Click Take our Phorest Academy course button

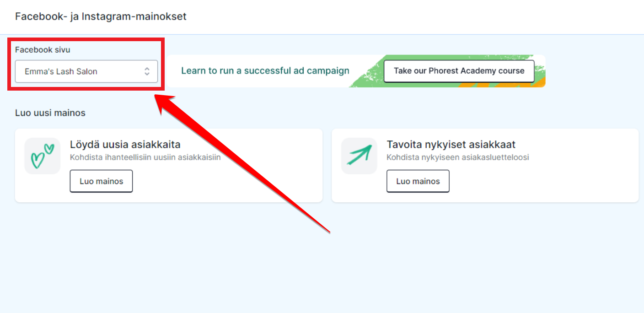(459, 71)
